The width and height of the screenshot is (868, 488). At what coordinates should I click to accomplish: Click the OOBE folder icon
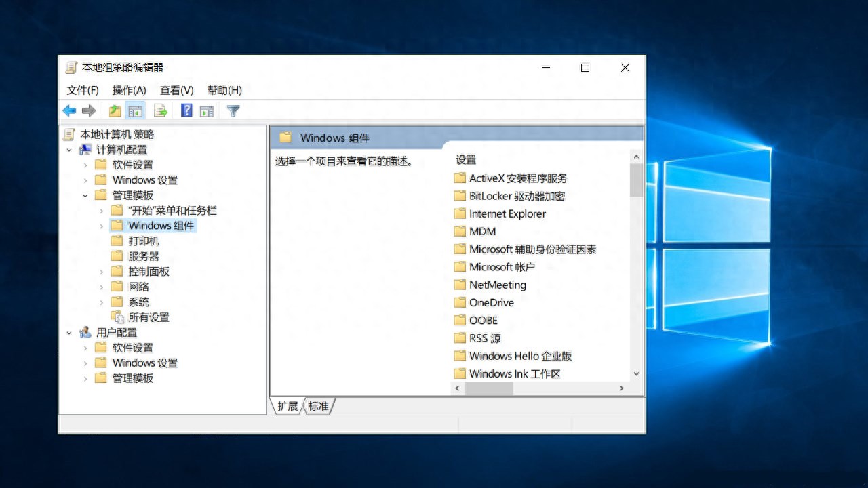tap(460, 320)
